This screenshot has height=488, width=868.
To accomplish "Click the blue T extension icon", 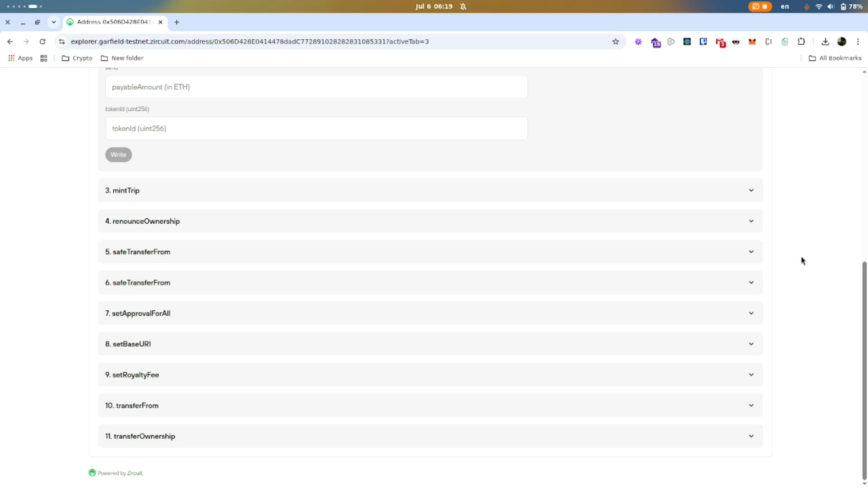I will pos(703,42).
